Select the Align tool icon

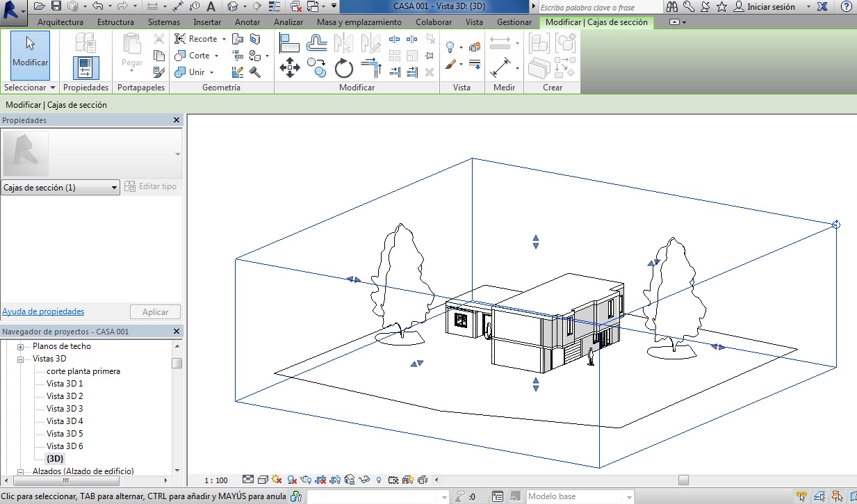pos(289,43)
